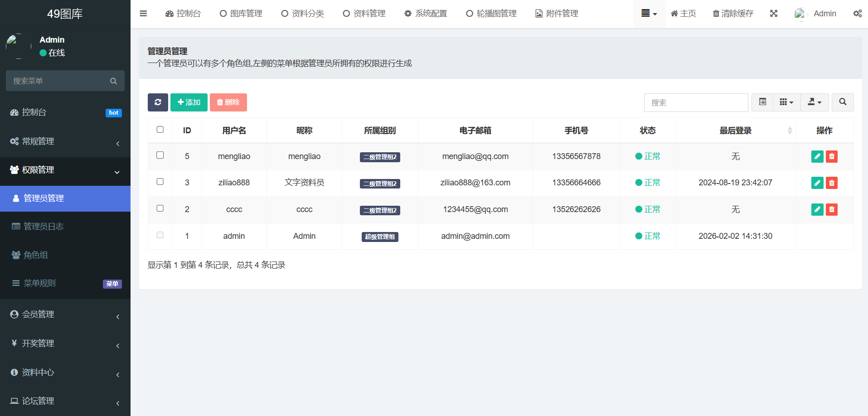This screenshot has height=416, width=868.
Task: Click the magnifier advanced search button
Action: (842, 102)
